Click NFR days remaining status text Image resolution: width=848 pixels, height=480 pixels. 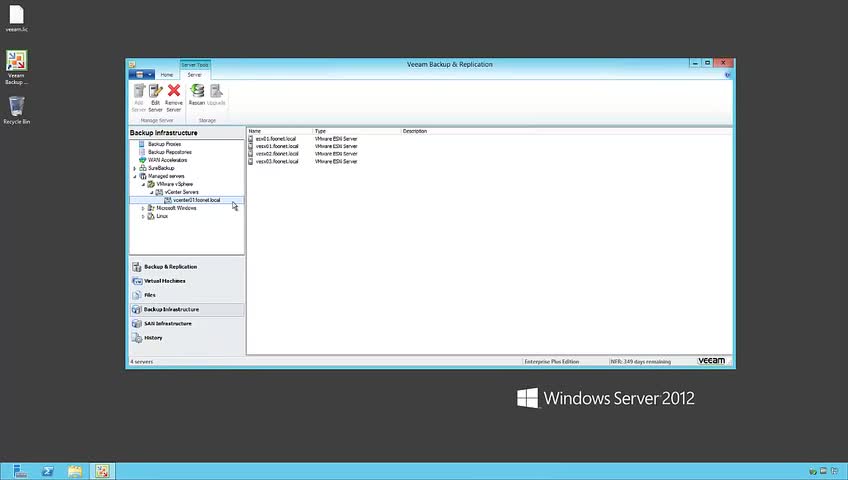(641, 362)
